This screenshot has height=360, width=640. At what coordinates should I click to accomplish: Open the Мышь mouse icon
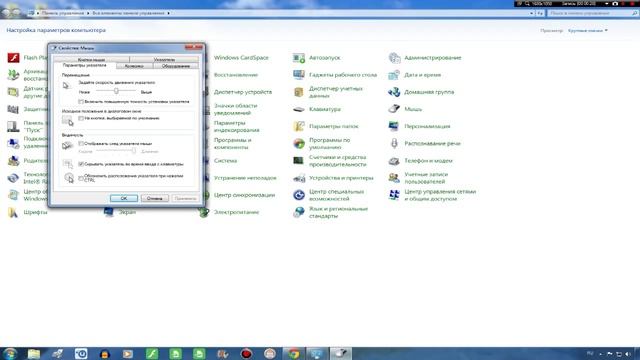point(394,109)
